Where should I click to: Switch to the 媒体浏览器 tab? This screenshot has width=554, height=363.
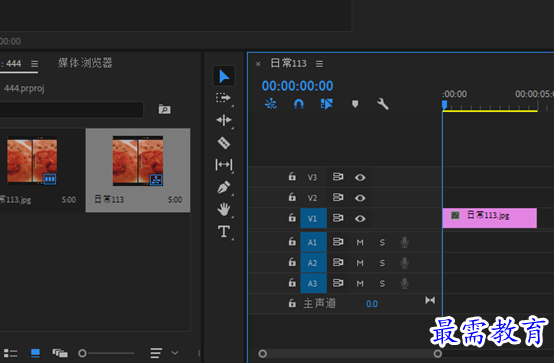point(85,63)
